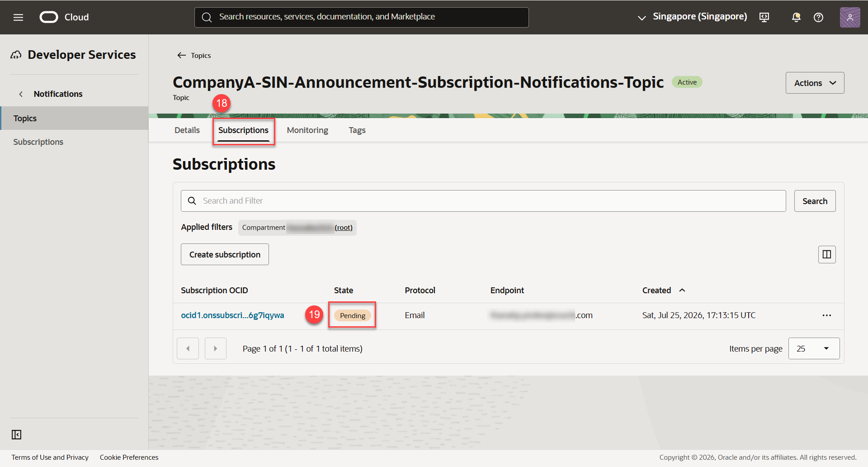Open Terms of Use and Privacy
The height and width of the screenshot is (467, 868).
(50, 457)
